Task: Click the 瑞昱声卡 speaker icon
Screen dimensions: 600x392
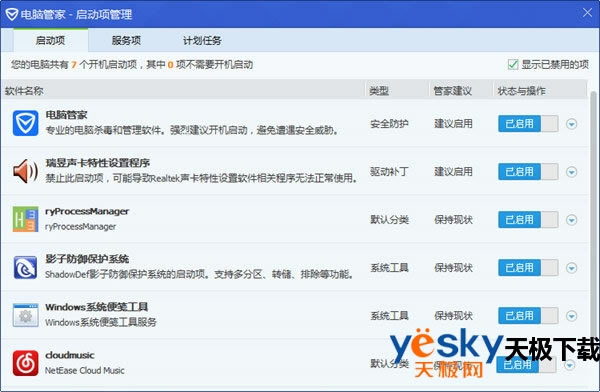Action: (25, 171)
